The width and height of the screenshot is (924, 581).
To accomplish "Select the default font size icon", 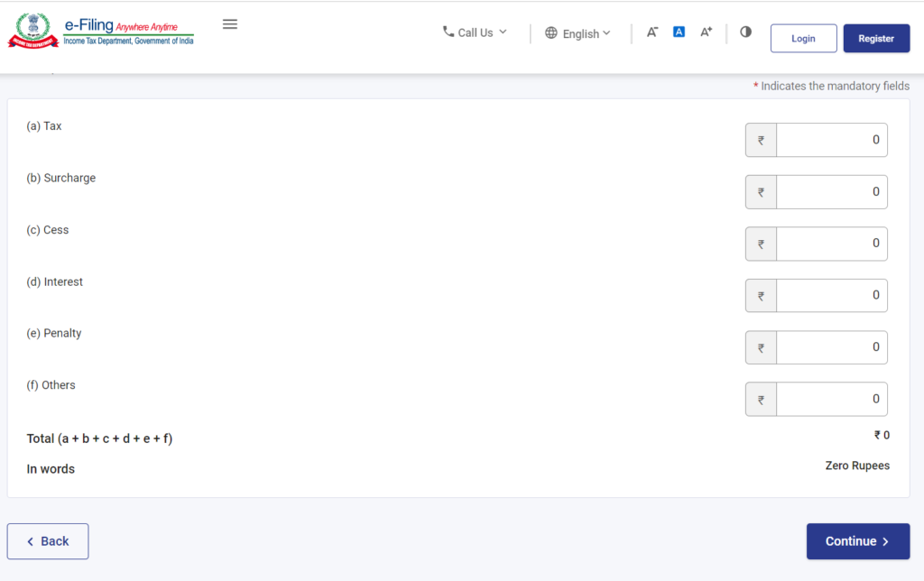I will pyautogui.click(x=679, y=32).
